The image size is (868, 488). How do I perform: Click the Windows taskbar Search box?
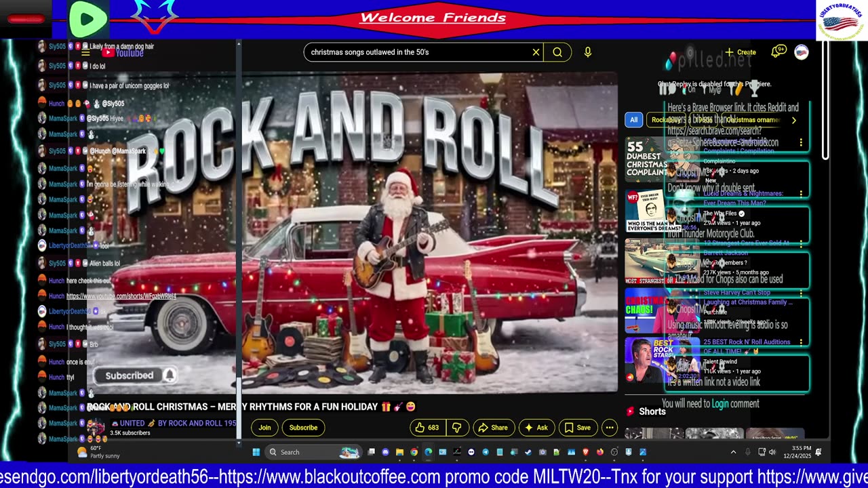click(x=313, y=452)
